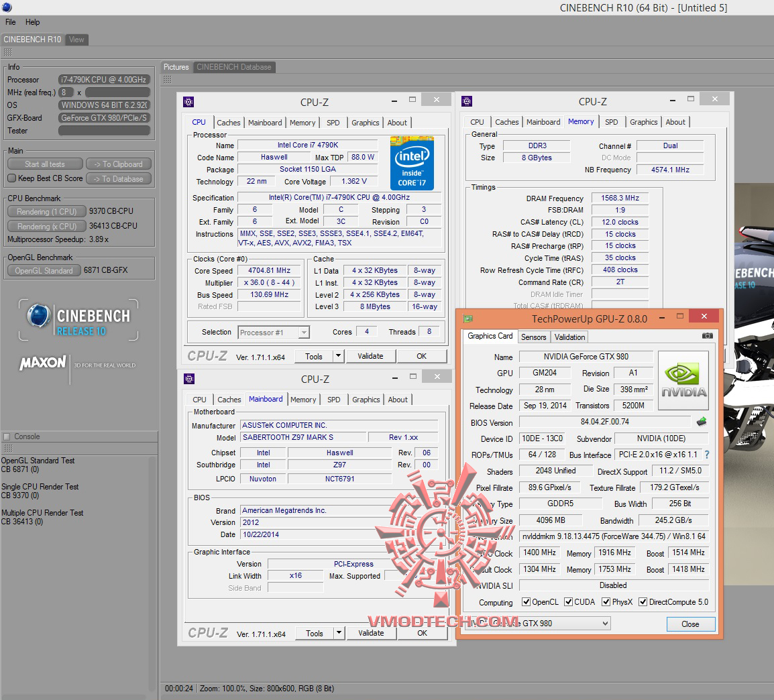Open Tools dropdown arrow in Mainboard CPU-Z window
Screen dimensions: 774x700
coord(339,633)
